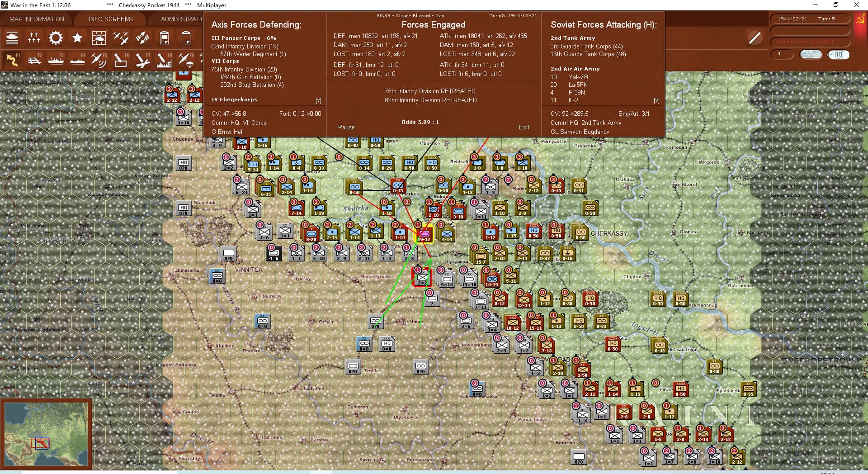
Task: Select the 12-14 Soviet infantry counter
Action: tap(524, 299)
